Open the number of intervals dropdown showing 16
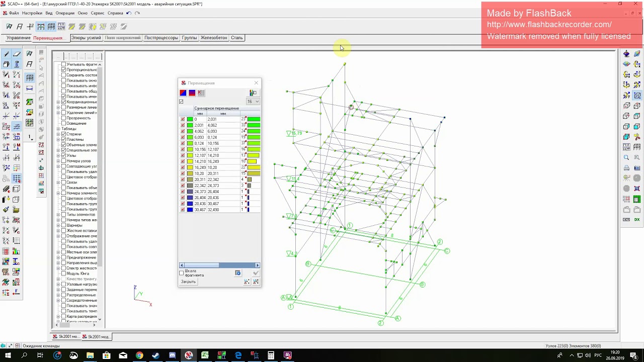Viewport: 644px width, 362px height. [253, 102]
